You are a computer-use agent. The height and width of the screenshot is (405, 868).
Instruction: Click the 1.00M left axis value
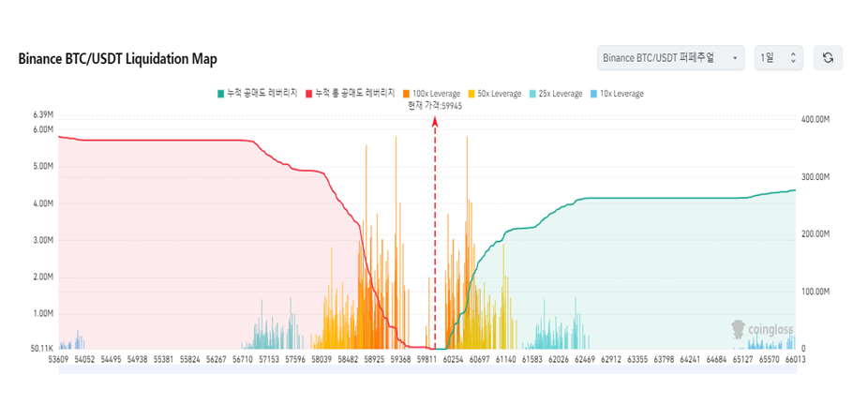(x=43, y=314)
